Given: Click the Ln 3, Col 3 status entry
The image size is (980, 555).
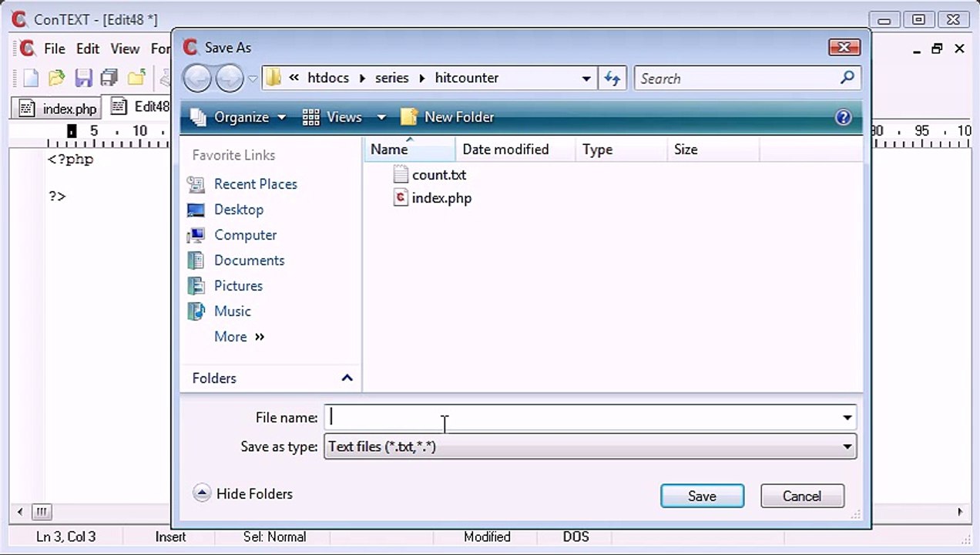Looking at the screenshot, I should coord(66,537).
